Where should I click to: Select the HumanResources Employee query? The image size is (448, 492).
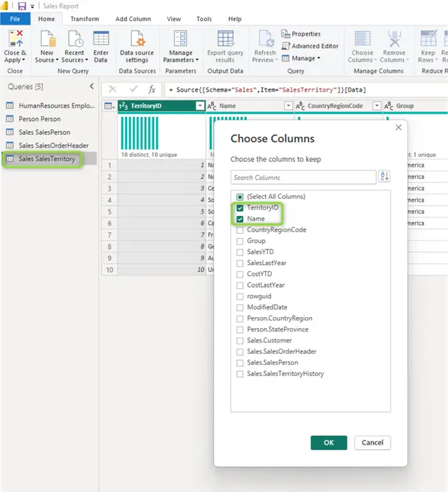click(x=50, y=106)
